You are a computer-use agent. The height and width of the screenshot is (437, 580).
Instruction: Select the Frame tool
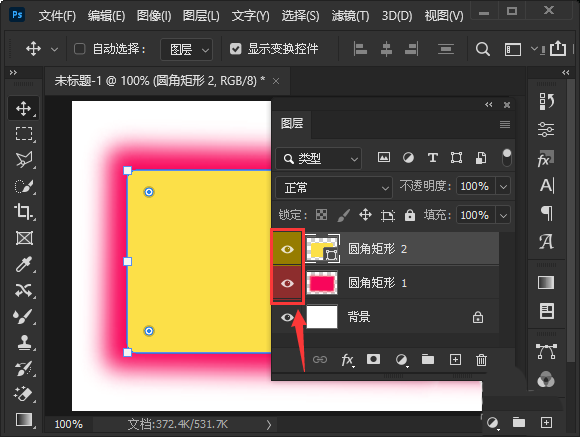point(24,238)
